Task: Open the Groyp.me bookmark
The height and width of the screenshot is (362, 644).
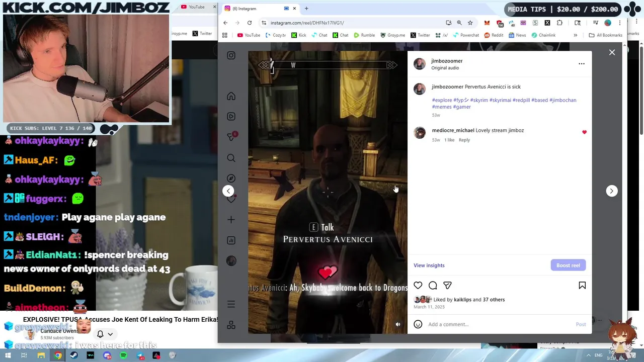Action: coord(392,35)
